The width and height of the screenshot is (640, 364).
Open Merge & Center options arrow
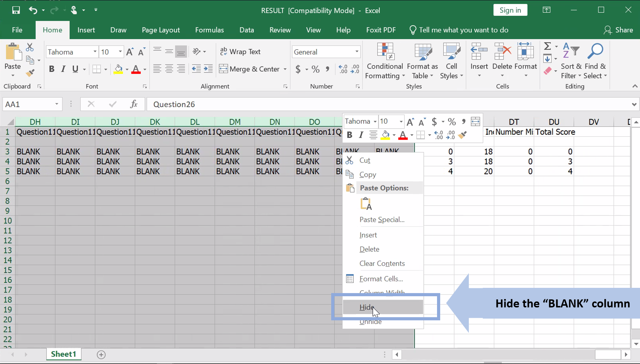(285, 69)
